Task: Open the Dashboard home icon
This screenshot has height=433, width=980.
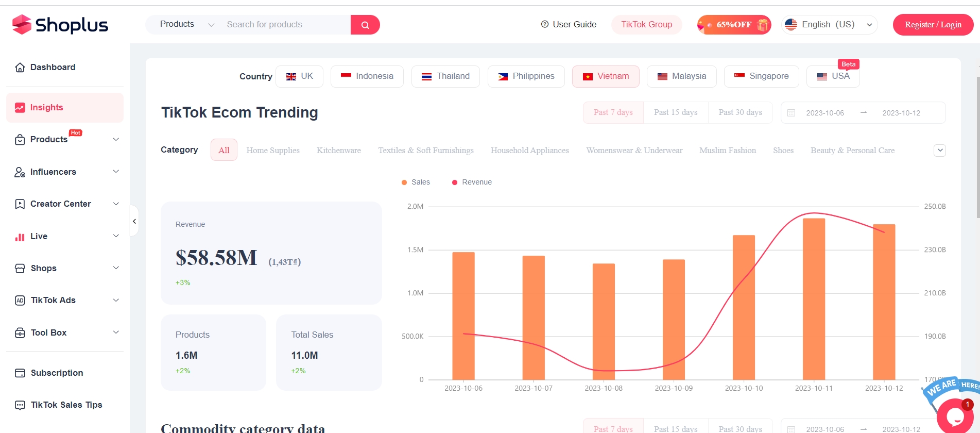Action: [20, 68]
